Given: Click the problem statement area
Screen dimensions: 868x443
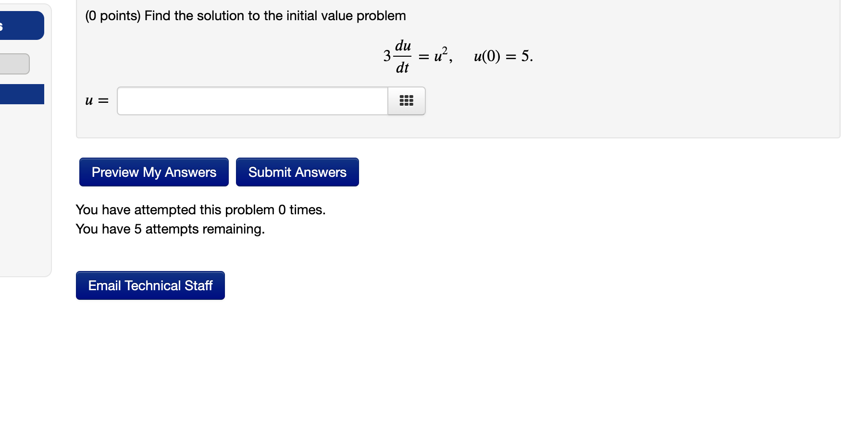Looking at the screenshot, I should click(245, 15).
